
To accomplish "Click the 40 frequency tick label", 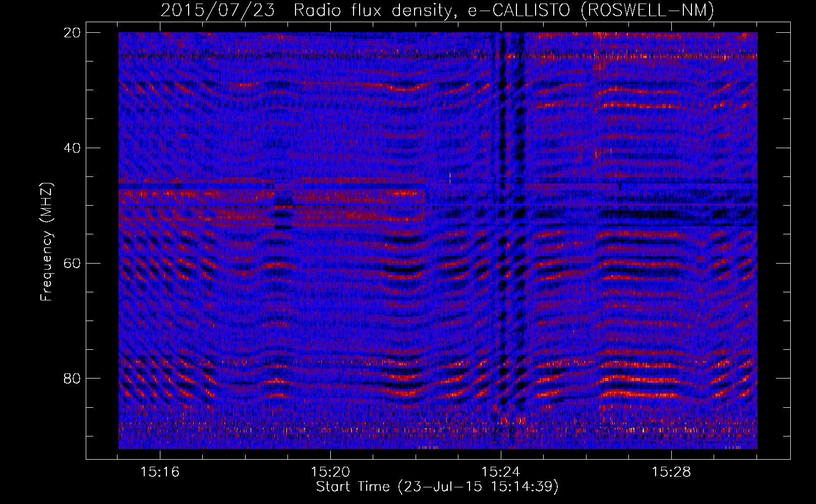I will tap(72, 148).
